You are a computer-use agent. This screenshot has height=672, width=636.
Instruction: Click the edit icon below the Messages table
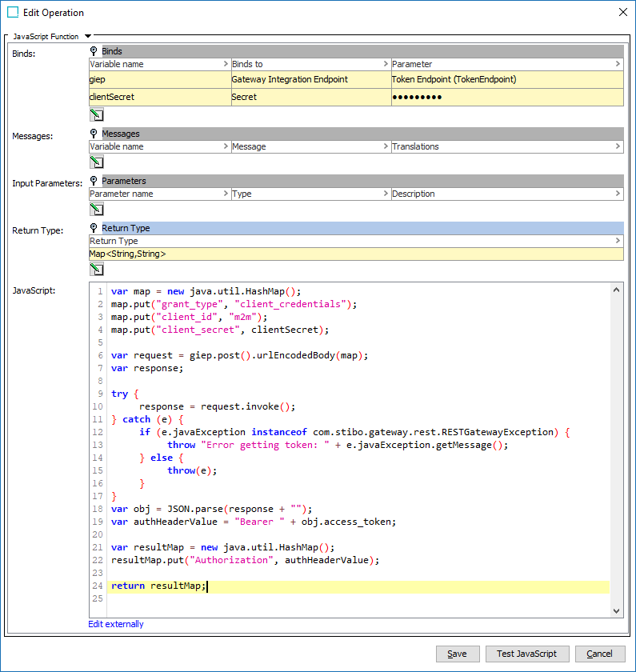click(x=96, y=162)
